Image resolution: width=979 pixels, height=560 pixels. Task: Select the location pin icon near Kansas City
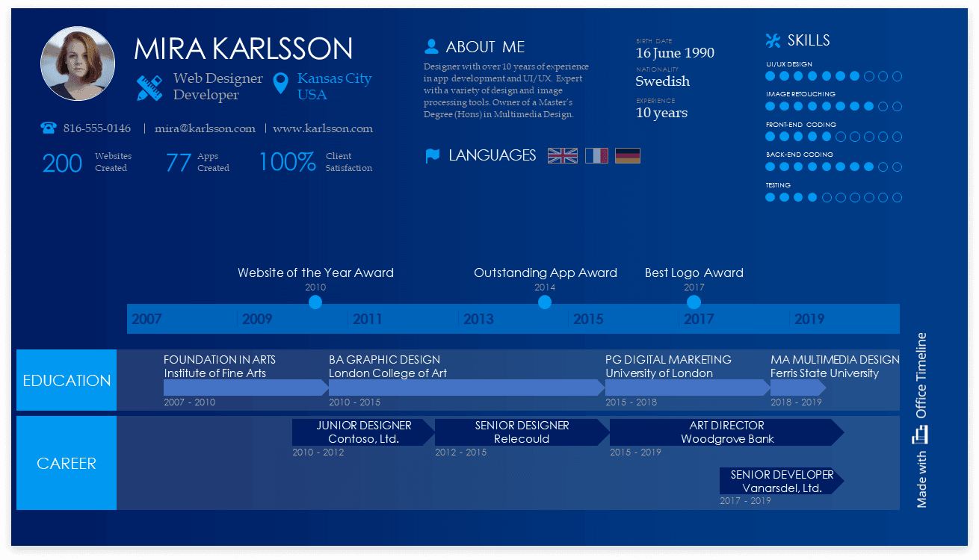[x=280, y=84]
